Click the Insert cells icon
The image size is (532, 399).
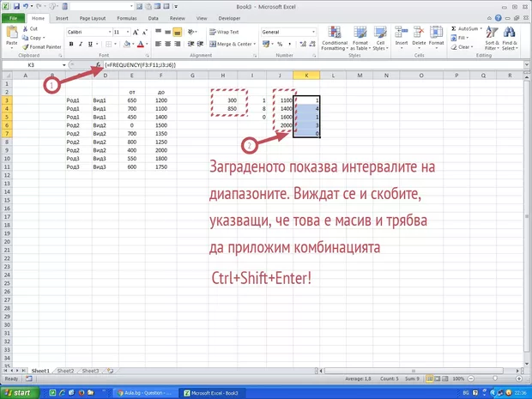click(x=402, y=32)
